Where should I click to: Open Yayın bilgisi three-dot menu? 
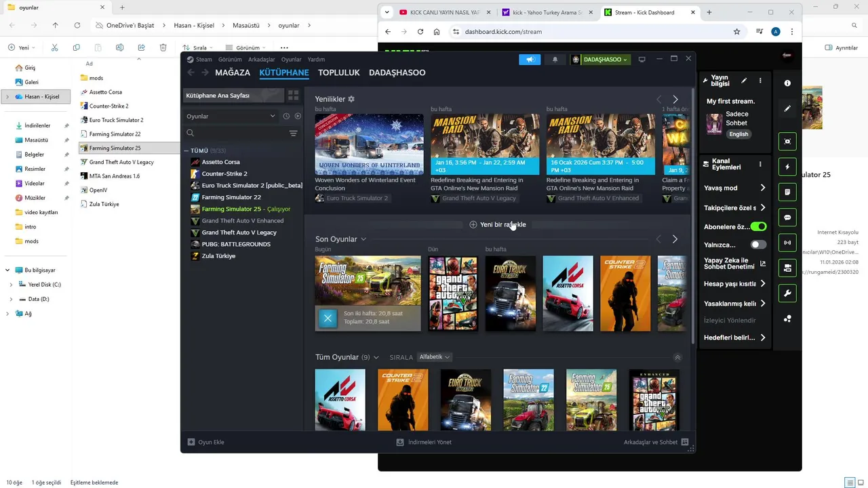(x=760, y=81)
